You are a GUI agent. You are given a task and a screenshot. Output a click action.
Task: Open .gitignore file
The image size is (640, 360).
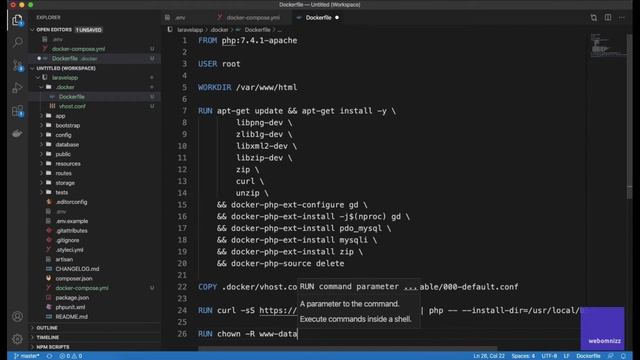click(x=67, y=240)
